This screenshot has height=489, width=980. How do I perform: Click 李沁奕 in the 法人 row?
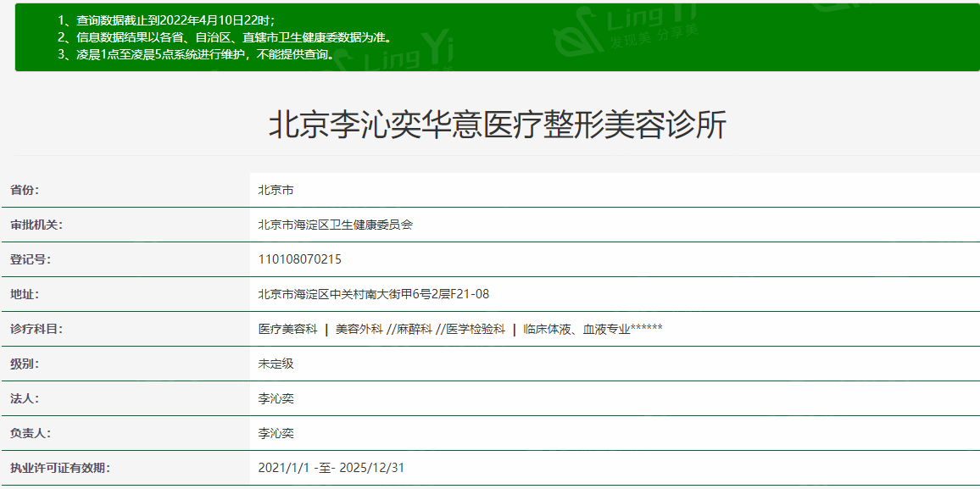(x=276, y=397)
